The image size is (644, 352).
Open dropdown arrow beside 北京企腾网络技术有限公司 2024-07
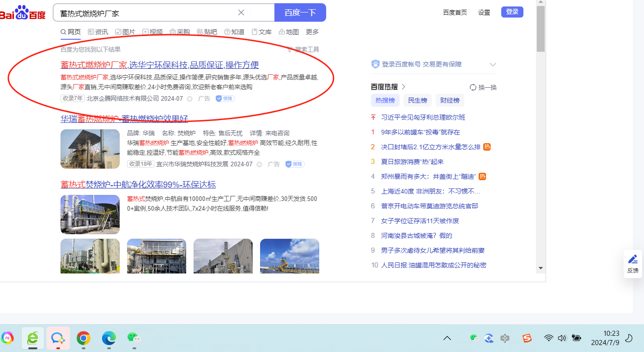[x=189, y=99]
